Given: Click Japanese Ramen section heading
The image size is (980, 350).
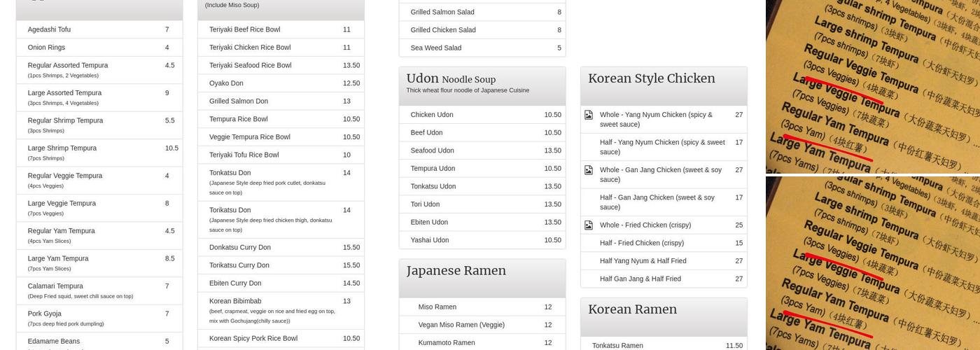Looking at the screenshot, I should pos(456,271).
